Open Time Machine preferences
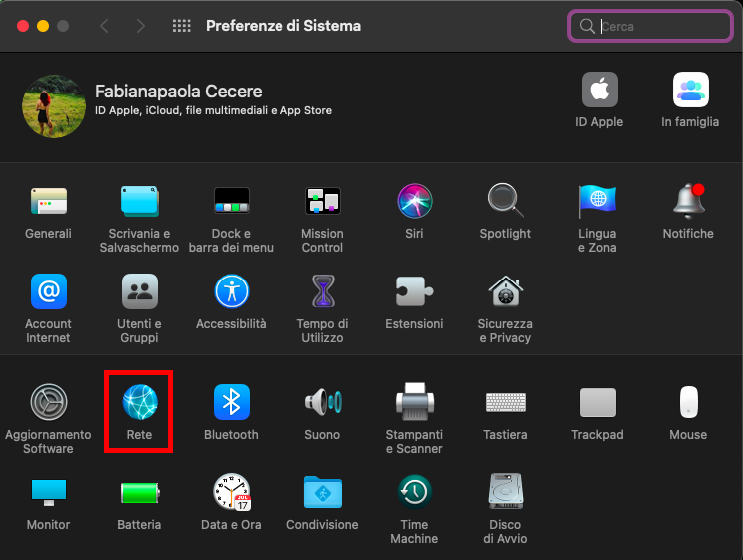The image size is (743, 560). pos(414,492)
